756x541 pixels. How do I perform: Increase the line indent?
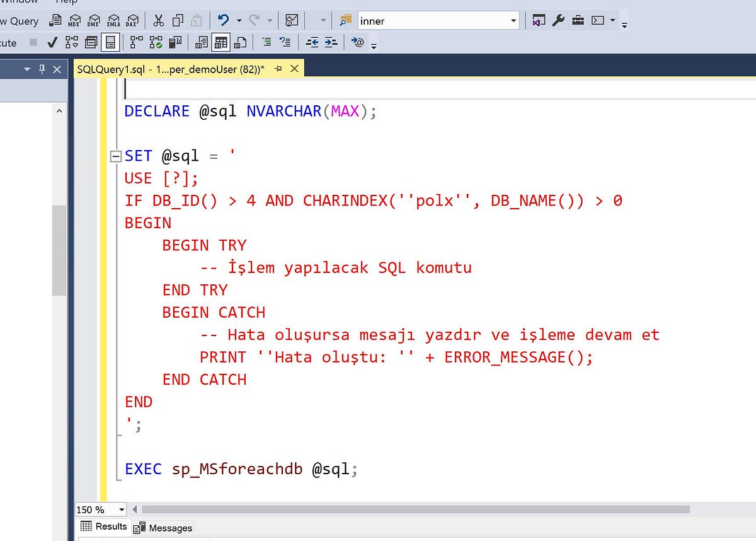[x=331, y=43]
